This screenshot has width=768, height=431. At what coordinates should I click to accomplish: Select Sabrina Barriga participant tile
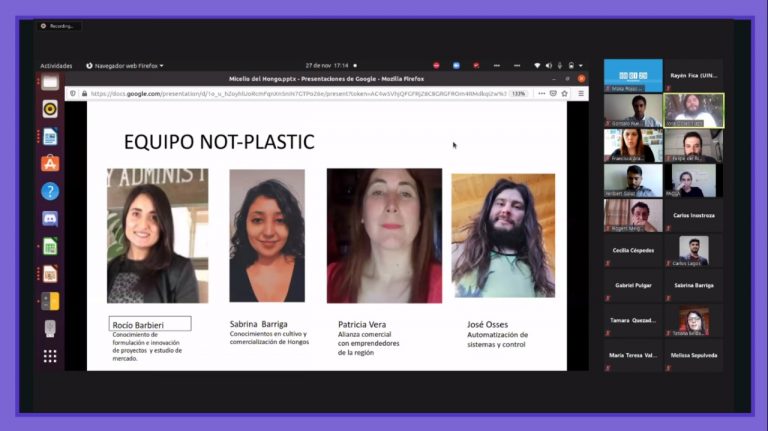[x=693, y=285]
